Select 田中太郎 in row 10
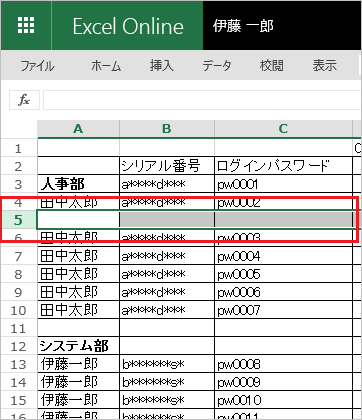 click(x=78, y=310)
